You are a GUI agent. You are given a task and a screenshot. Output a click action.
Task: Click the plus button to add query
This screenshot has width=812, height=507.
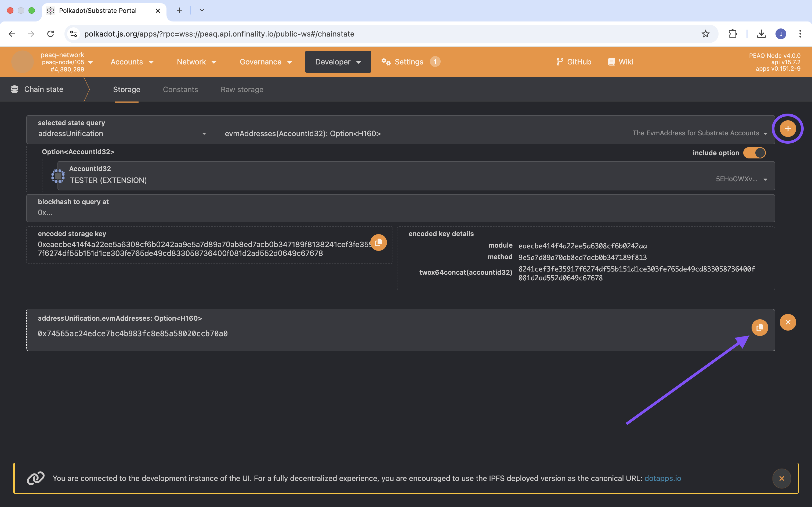click(x=788, y=129)
